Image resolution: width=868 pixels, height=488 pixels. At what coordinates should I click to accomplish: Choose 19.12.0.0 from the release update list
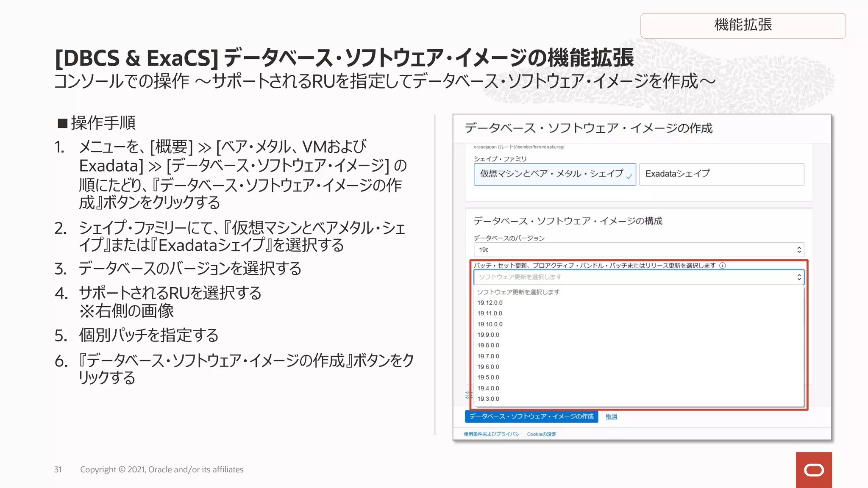490,303
